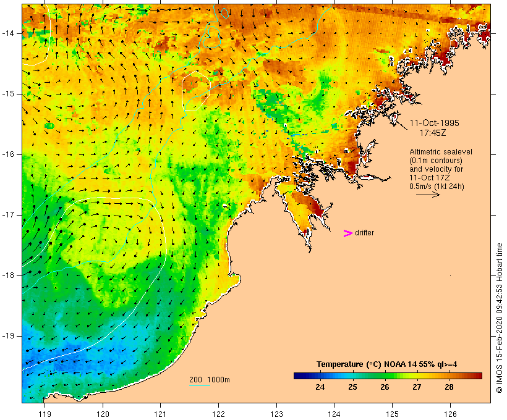Click the time text 17:45Z

pos(433,133)
